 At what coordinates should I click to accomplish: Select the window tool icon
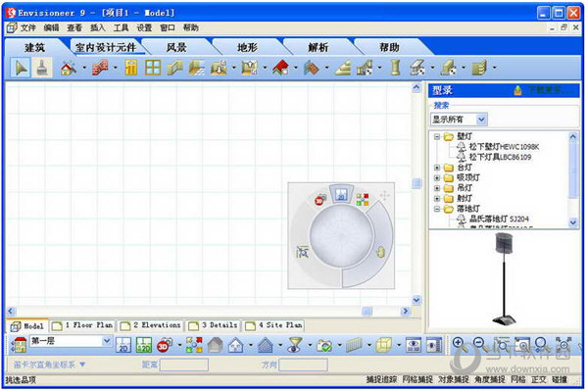153,68
